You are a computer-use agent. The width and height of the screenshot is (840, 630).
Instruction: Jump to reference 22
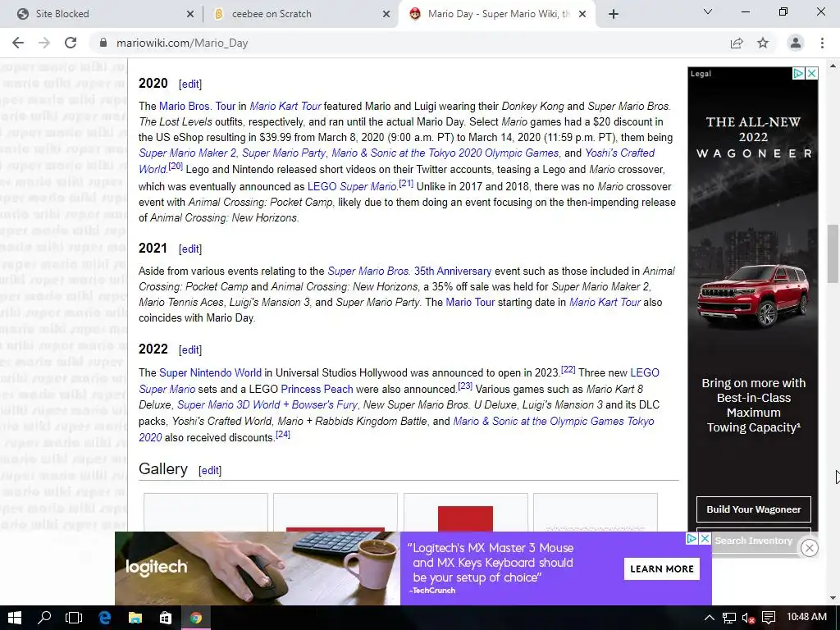568,370
